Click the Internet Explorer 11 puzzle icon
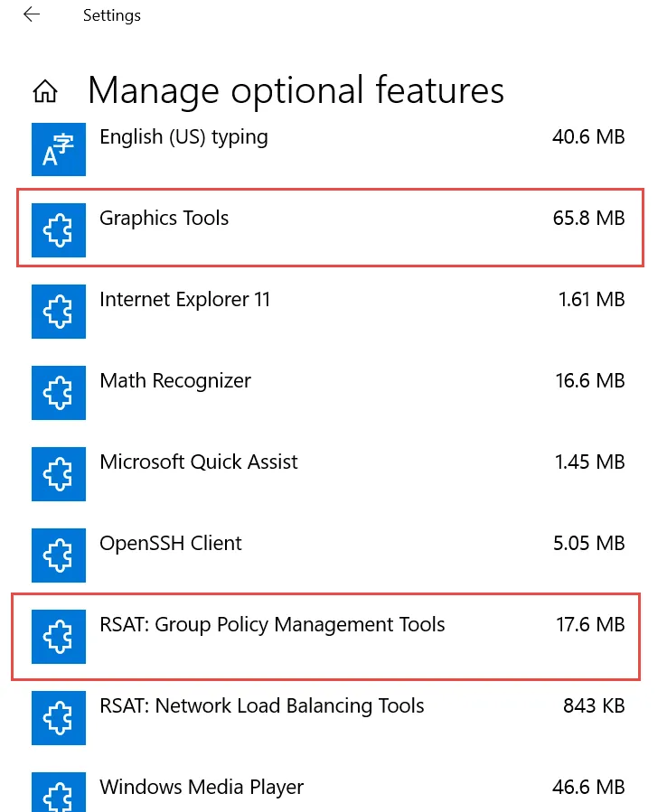Screen dimensions: 667x812 59,312
